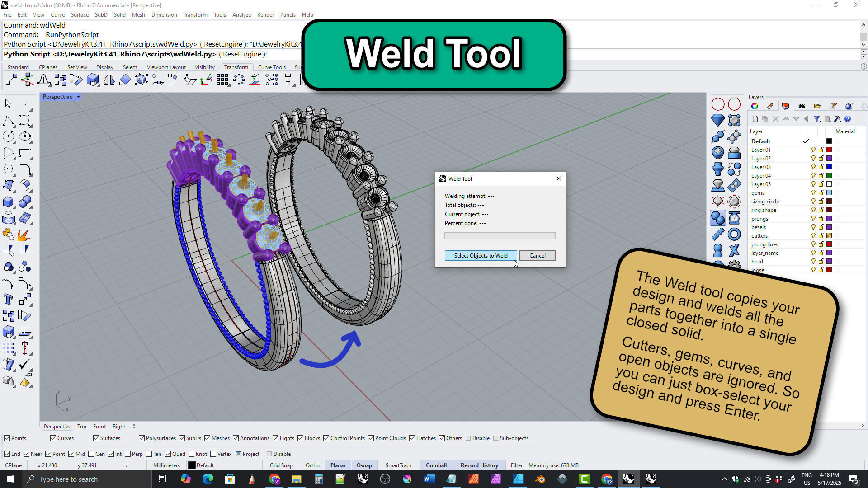Open the Solid menu

point(120,15)
